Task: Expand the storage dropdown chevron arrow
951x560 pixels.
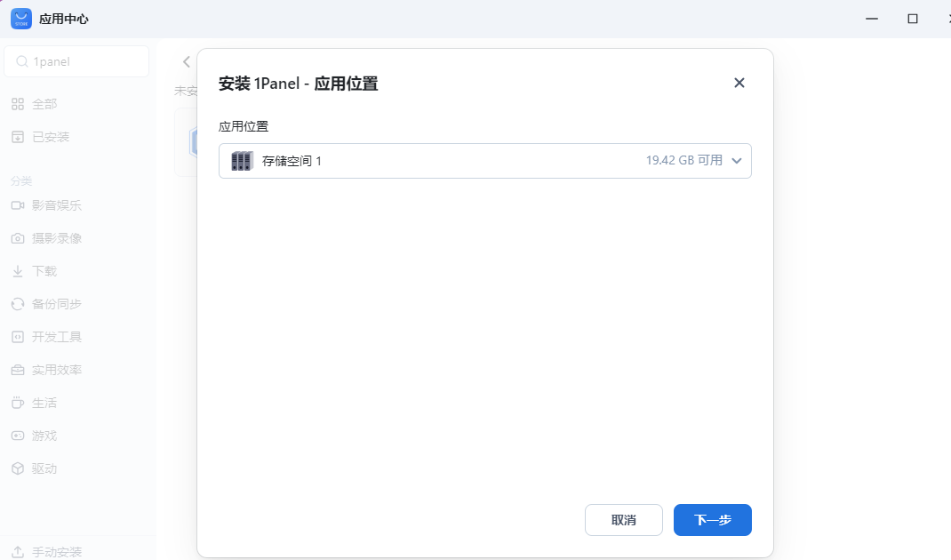Action: 736,161
